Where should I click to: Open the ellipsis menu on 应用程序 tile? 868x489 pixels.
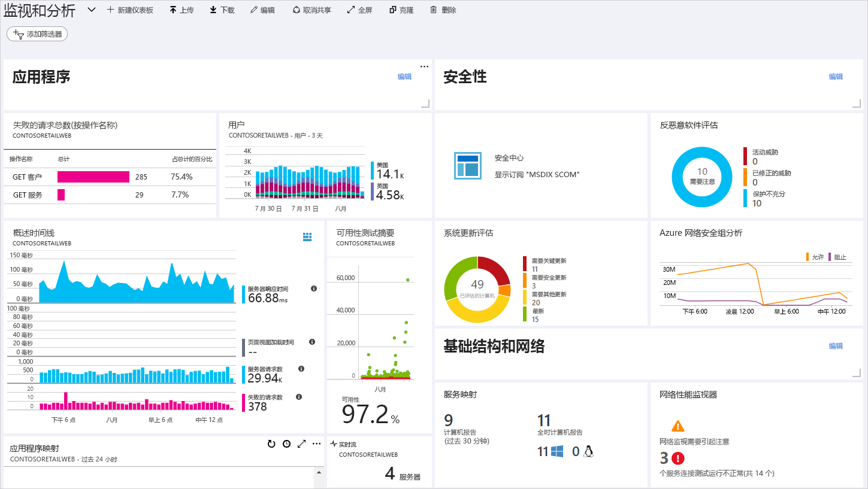(424, 66)
